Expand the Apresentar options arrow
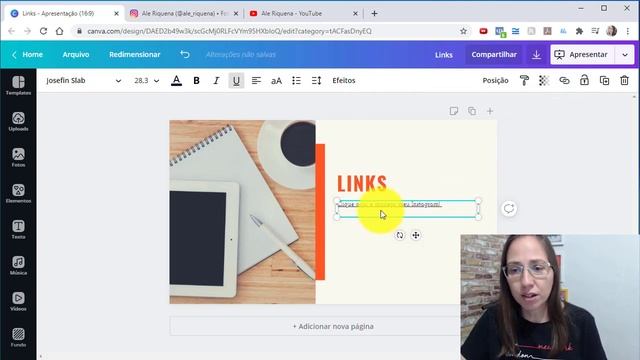640x360 pixels. [x=625, y=54]
